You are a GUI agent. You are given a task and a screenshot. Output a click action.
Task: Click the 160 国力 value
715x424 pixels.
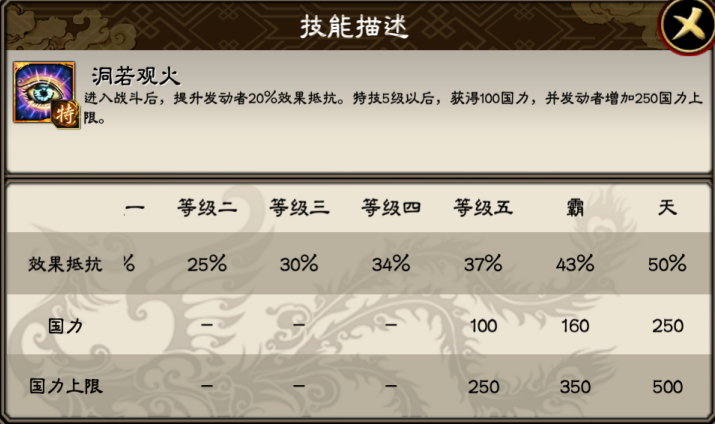[575, 326]
